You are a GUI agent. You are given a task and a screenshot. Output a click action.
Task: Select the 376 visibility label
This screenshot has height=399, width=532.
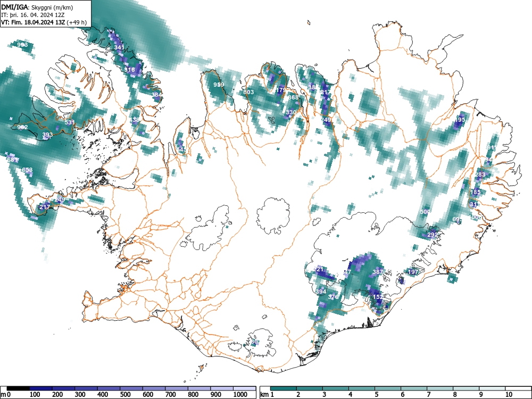coord(333,296)
